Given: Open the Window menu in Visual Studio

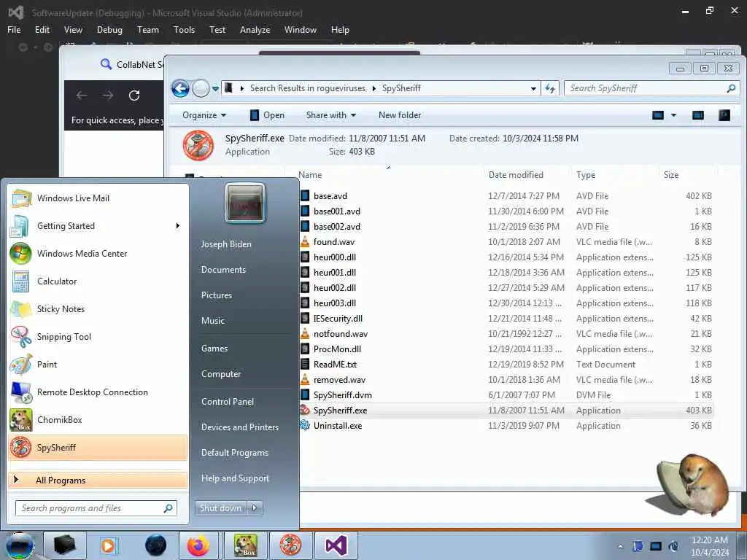Looking at the screenshot, I should pyautogui.click(x=300, y=29).
